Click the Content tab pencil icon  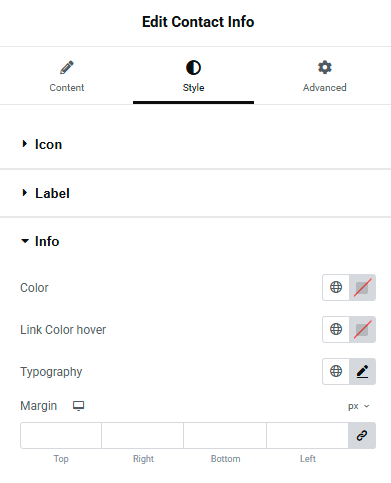67,67
